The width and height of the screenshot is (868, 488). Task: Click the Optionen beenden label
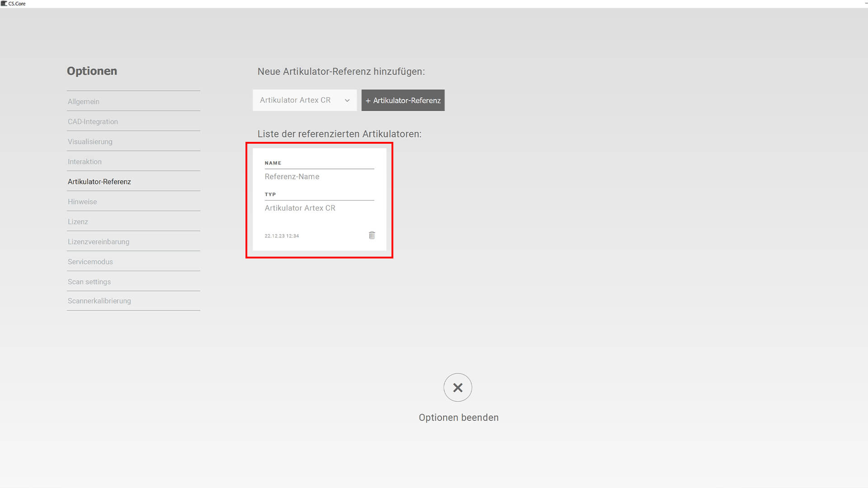click(x=458, y=418)
